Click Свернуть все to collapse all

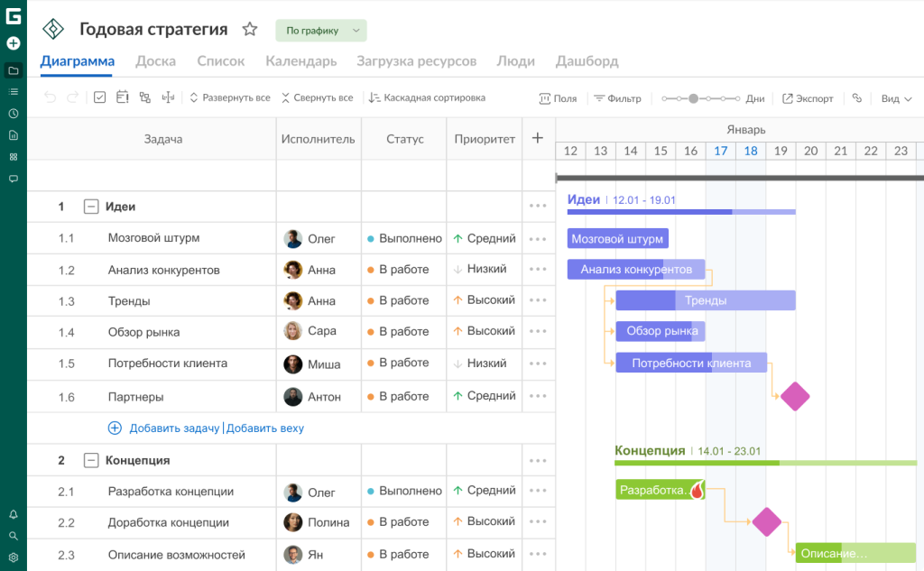point(317,97)
